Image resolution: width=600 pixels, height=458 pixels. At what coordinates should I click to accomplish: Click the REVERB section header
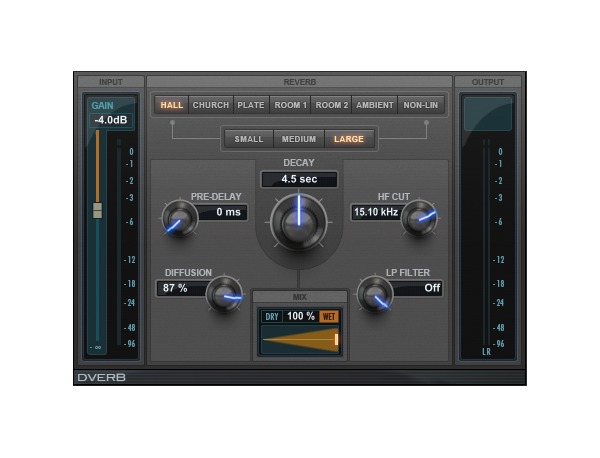point(300,82)
